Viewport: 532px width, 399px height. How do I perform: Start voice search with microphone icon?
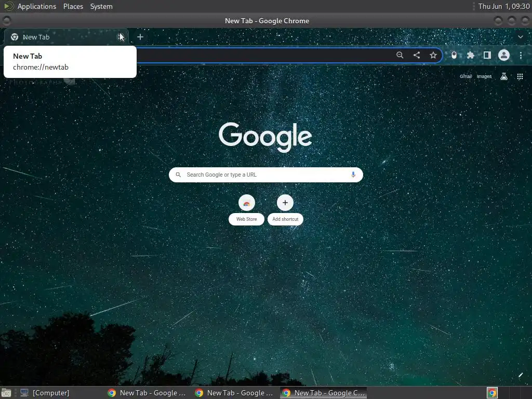(353, 175)
